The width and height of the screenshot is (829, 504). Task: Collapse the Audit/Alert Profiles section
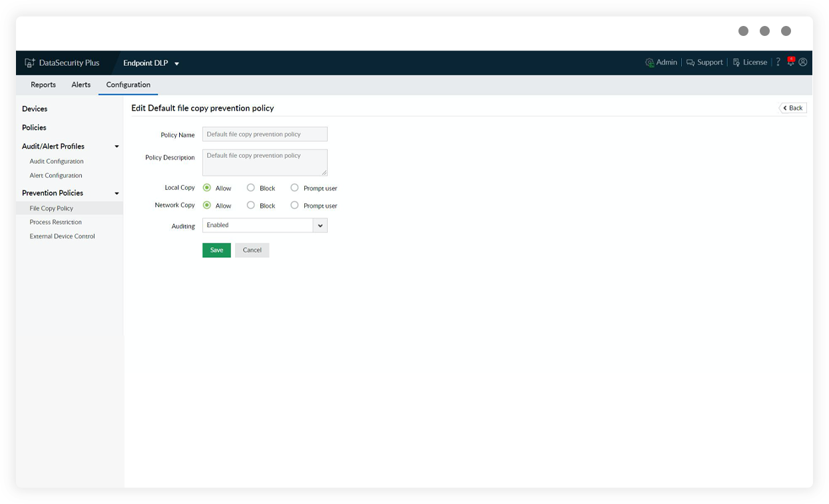point(117,146)
